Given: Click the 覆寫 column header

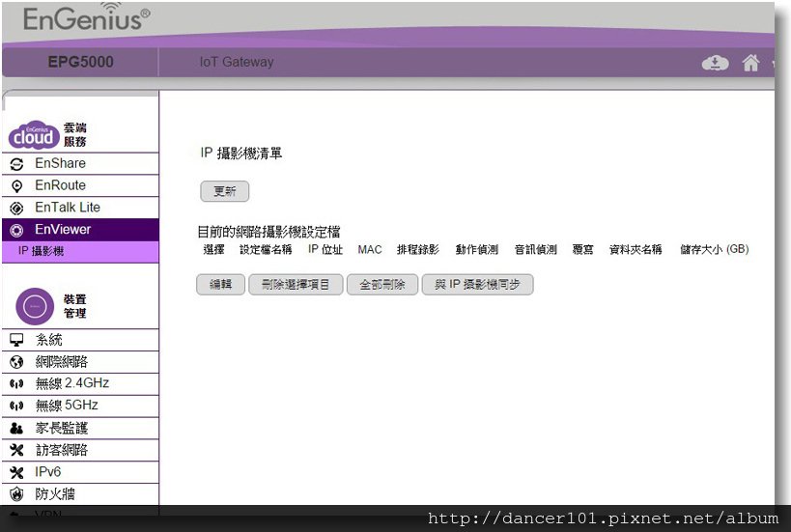Looking at the screenshot, I should tap(582, 250).
